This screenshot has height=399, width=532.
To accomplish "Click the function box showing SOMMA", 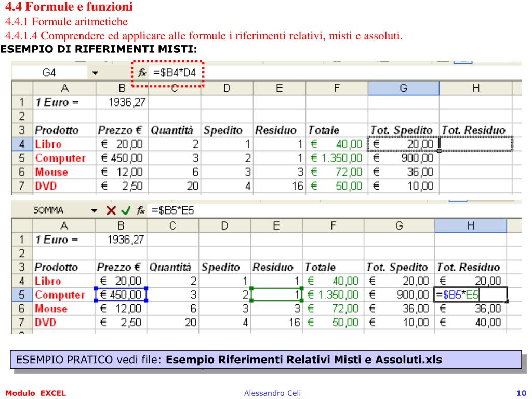I will click(x=48, y=210).
